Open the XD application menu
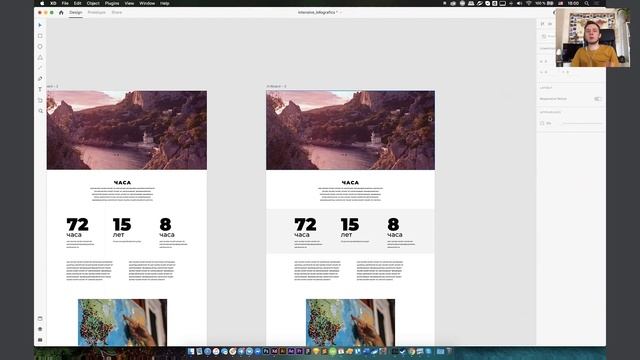Viewport: 640px width, 360px height. pyautogui.click(x=53, y=3)
